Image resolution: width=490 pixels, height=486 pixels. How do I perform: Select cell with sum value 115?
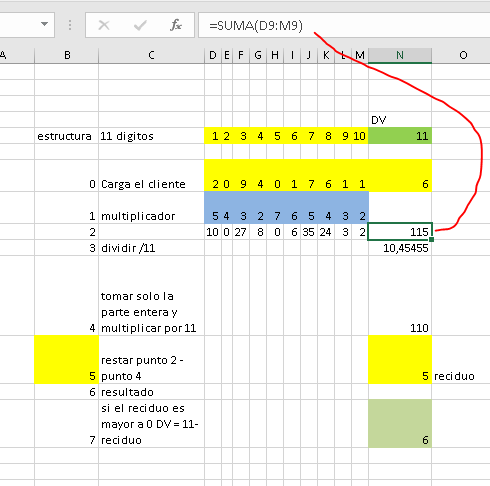click(x=400, y=232)
